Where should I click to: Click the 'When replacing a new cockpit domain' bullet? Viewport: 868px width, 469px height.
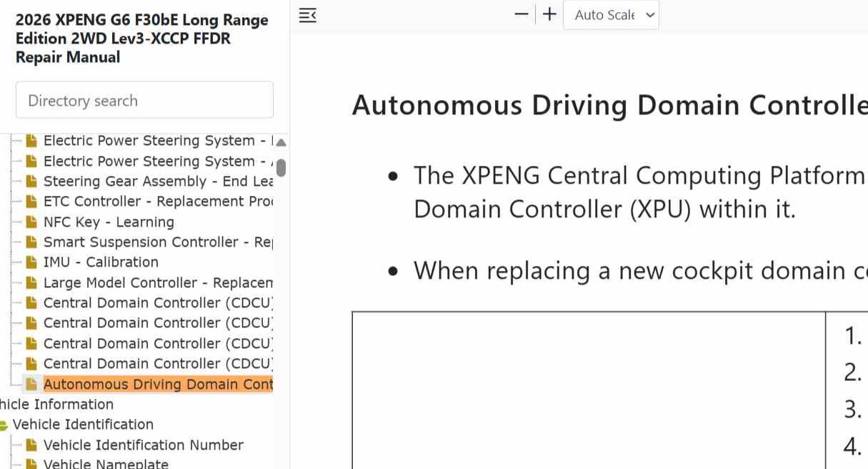(640, 270)
